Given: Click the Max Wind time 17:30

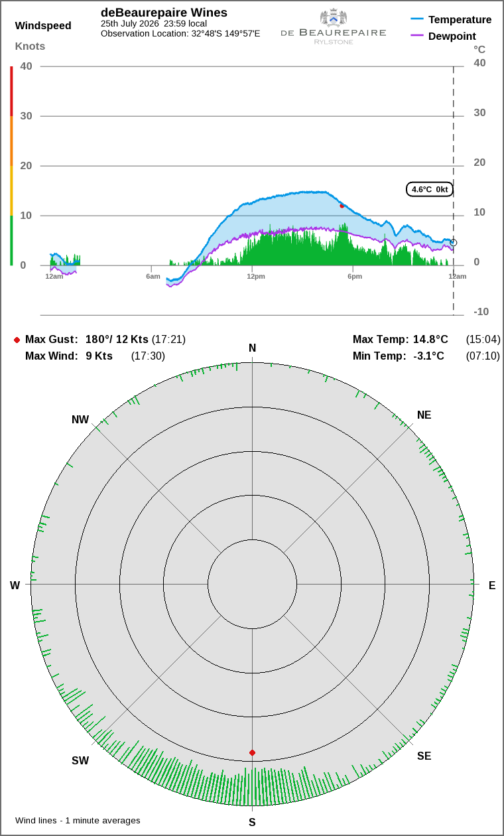Looking at the screenshot, I should pos(148,356).
